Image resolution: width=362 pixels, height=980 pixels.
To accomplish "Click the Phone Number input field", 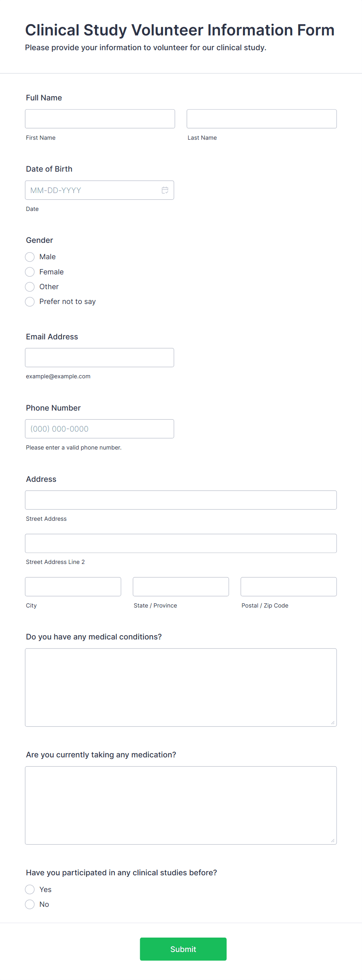I will 99,429.
